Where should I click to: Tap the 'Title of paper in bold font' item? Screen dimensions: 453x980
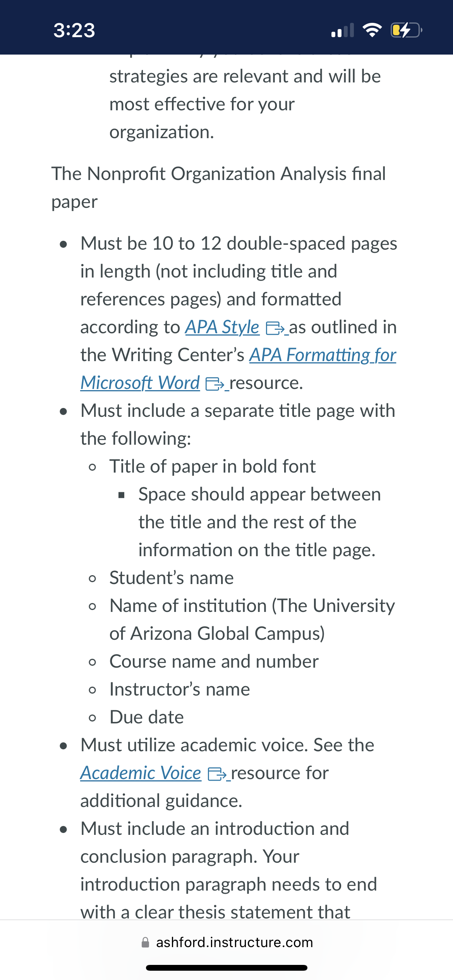pos(213,467)
